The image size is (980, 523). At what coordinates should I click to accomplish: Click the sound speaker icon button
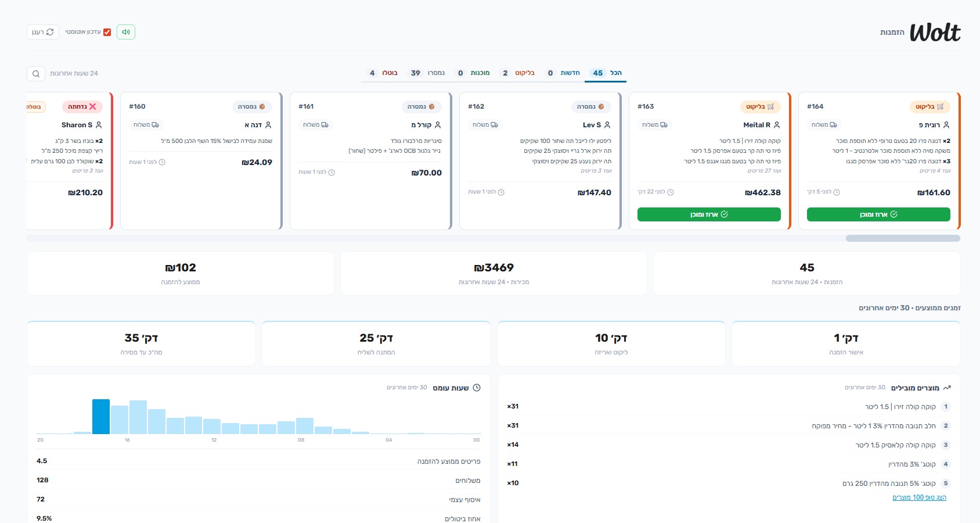tap(126, 32)
